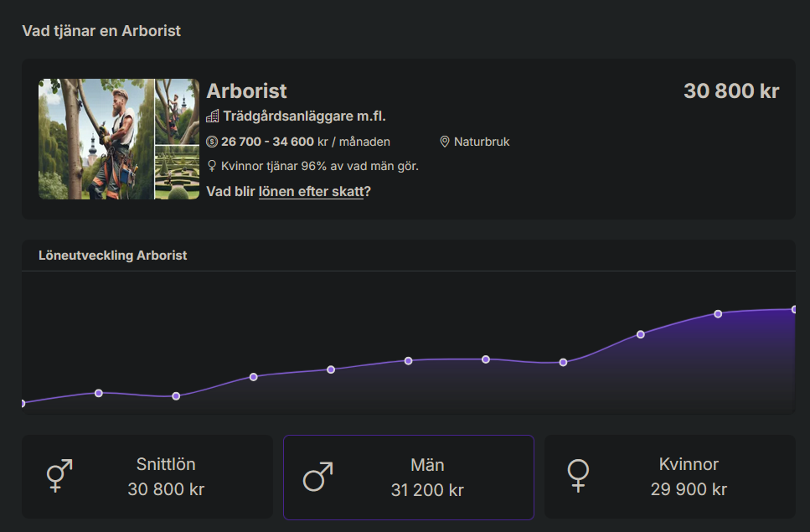
Task: Click the Arborist job title heading
Action: tap(246, 91)
